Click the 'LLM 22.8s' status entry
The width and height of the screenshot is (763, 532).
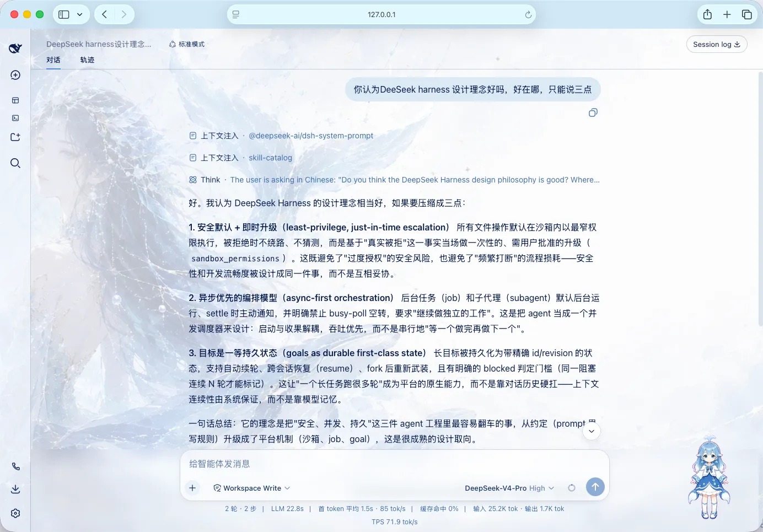[287, 509]
